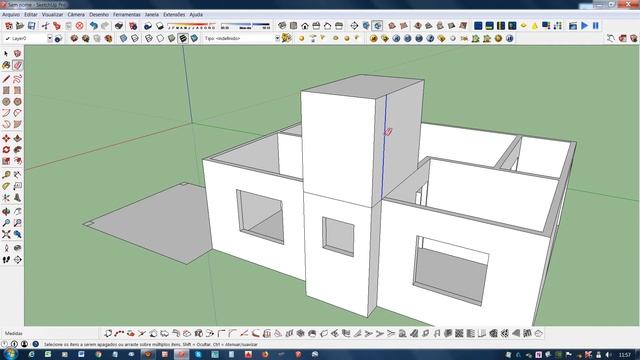Select the Zoom magnifier tool
The image size is (640, 360).
[6, 223]
